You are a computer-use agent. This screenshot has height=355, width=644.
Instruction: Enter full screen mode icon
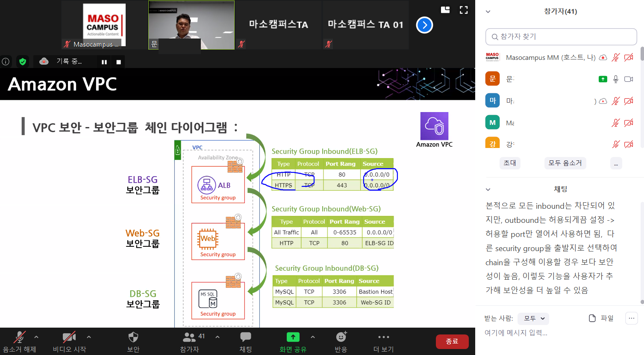coord(464,10)
